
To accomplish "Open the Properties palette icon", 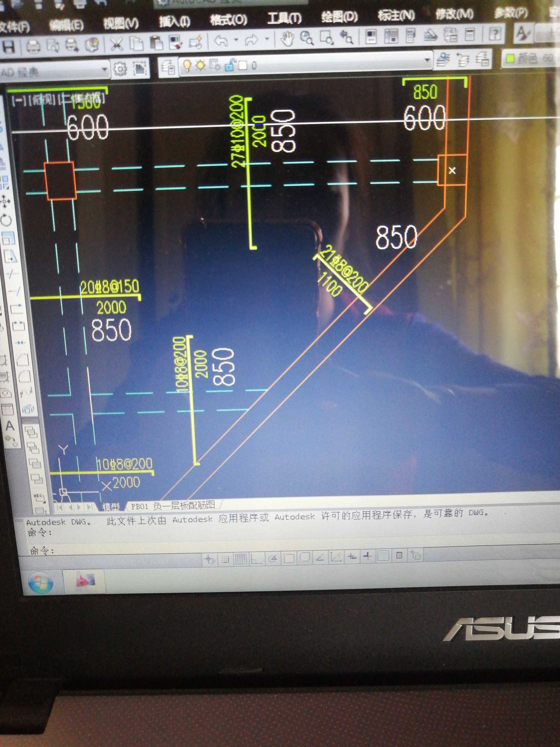I will click(371, 37).
